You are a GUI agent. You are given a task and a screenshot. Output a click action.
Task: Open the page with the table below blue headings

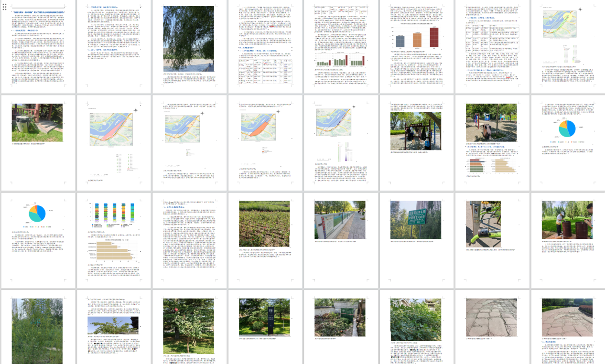(x=264, y=47)
